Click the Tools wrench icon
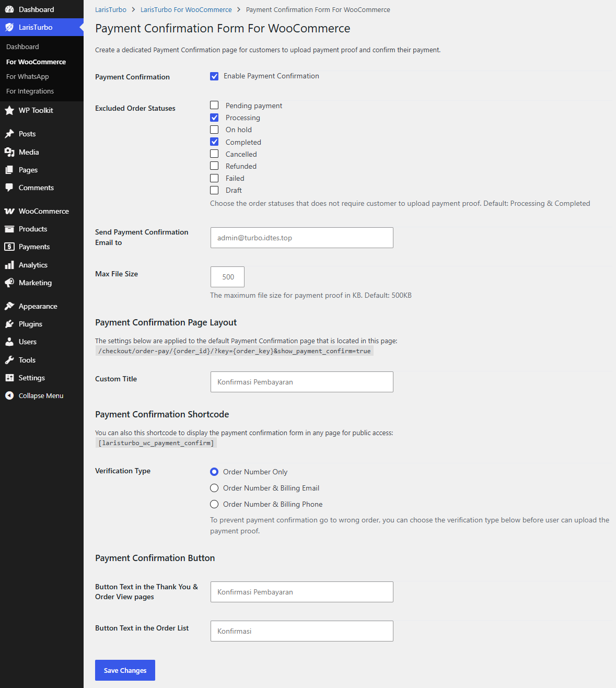Image resolution: width=616 pixels, height=688 pixels. coord(9,360)
